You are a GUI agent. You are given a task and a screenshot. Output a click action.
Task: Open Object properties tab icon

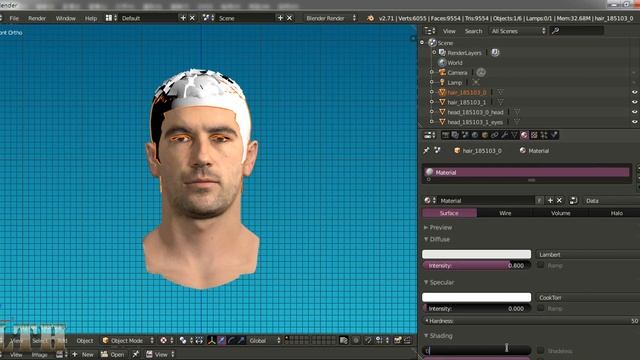pyautogui.click(x=484, y=135)
